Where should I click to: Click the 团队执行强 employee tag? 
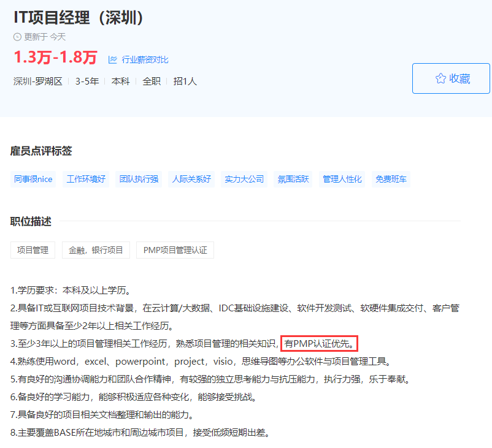click(139, 179)
